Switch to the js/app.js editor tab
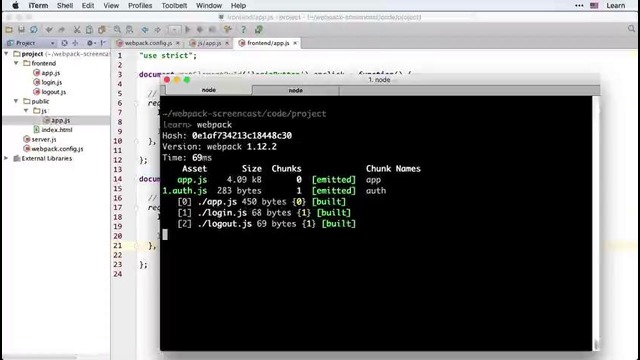The width and height of the screenshot is (640, 360). tap(209, 43)
